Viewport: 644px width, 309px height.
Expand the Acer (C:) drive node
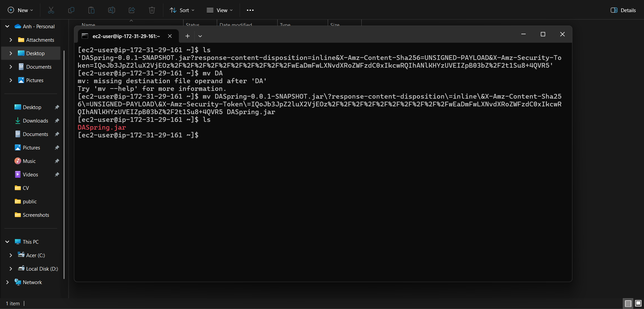(x=11, y=255)
